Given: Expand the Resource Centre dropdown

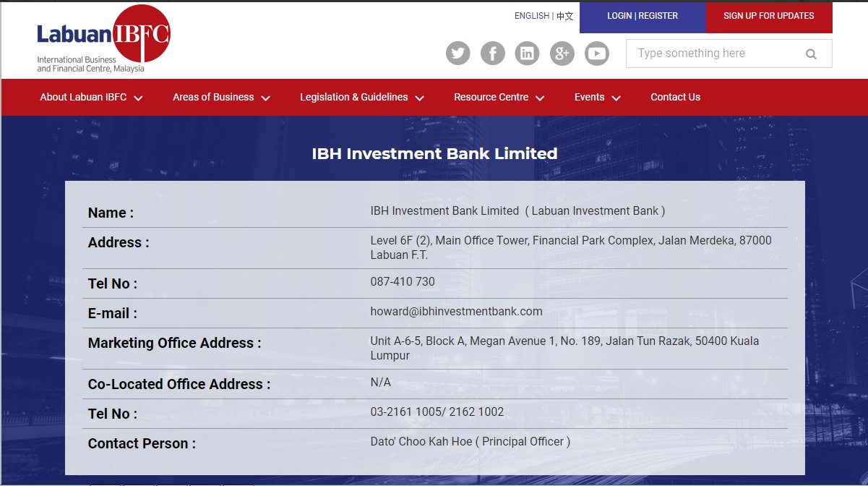Looking at the screenshot, I should click(491, 97).
